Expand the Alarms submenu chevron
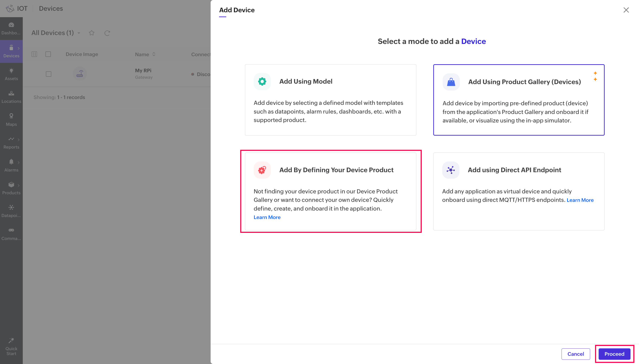 tap(19, 163)
